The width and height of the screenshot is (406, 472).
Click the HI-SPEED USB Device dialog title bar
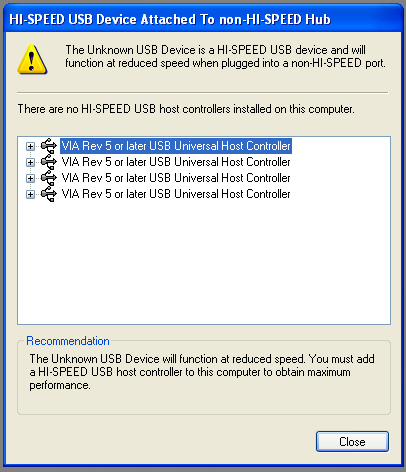(x=203, y=19)
